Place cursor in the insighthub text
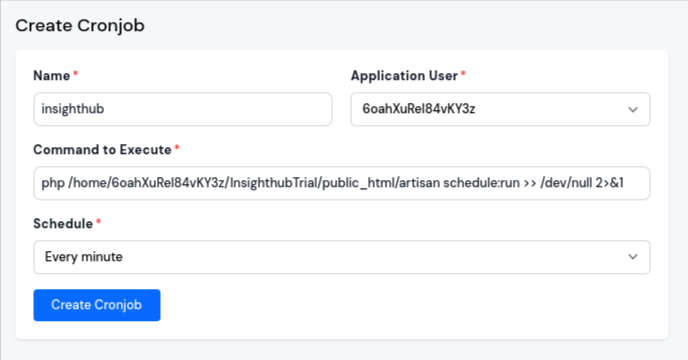The image size is (688, 360). click(x=73, y=108)
